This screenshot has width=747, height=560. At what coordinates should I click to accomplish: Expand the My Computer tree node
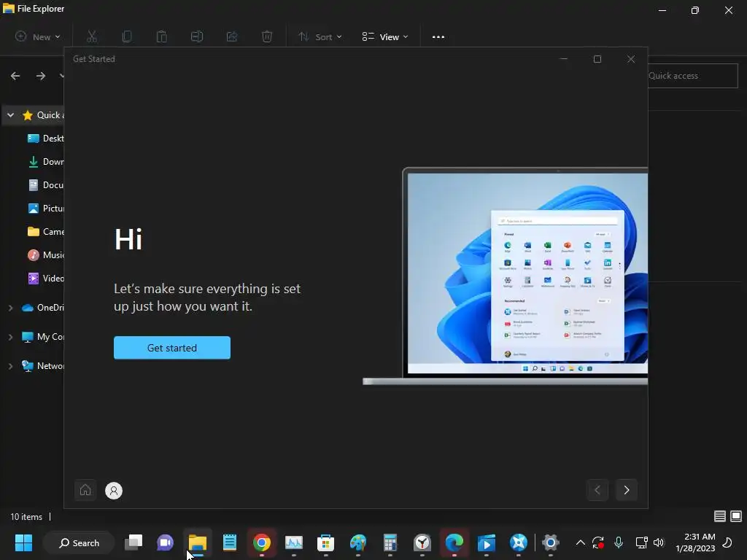(x=10, y=337)
